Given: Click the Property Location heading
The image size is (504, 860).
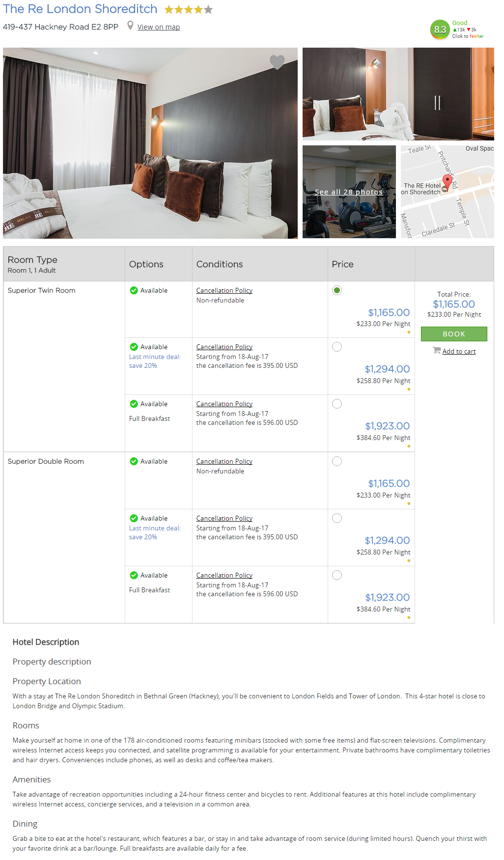Looking at the screenshot, I should (47, 681).
